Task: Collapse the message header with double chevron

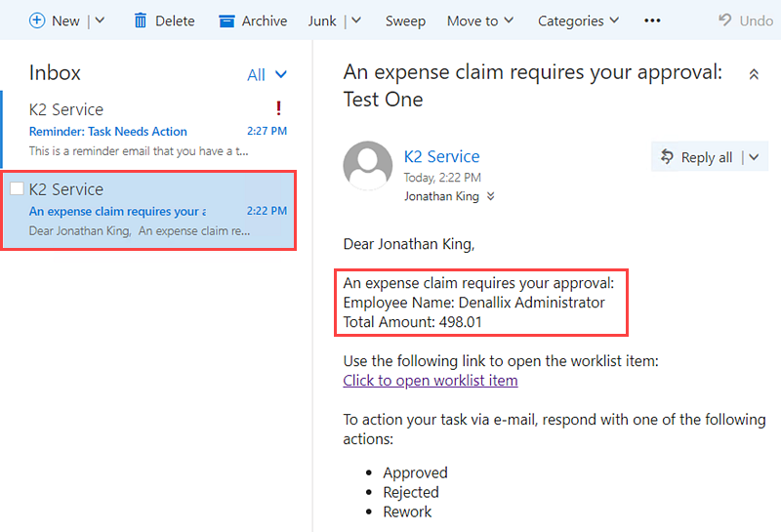Action: tap(754, 75)
